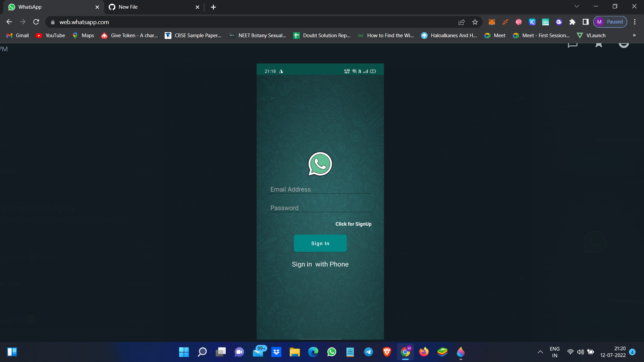Open WhatsApp desktop from the taskbar
Image resolution: width=644 pixels, height=362 pixels.
coord(332,352)
